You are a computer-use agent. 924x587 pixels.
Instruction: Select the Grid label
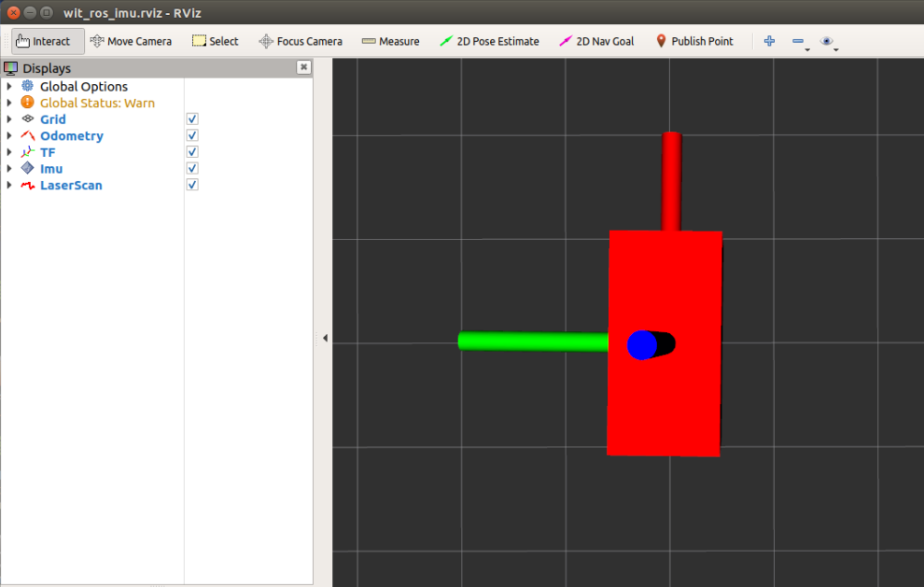coord(53,119)
